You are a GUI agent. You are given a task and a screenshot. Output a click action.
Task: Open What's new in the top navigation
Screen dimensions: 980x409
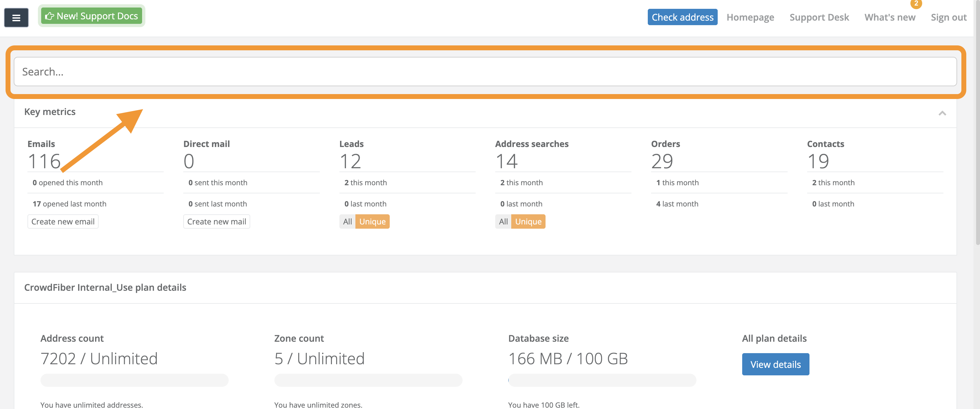click(890, 17)
